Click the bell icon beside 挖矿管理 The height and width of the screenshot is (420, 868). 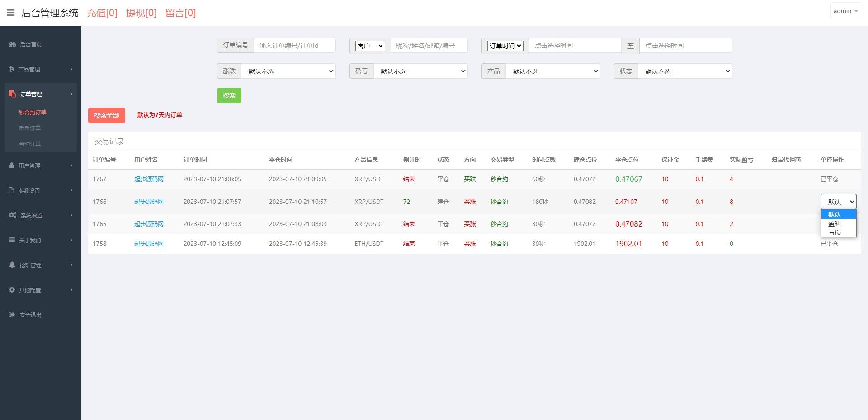[x=12, y=265]
